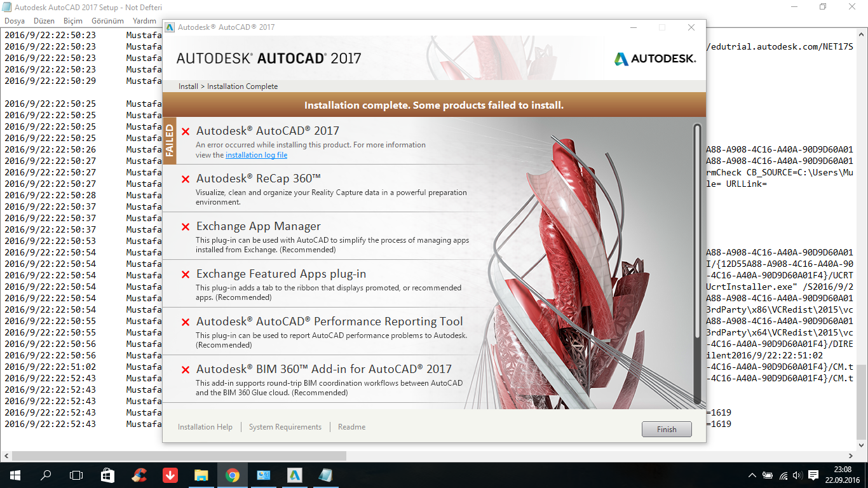Click Notepad's vertical scrollbar thumb

tap(862, 402)
